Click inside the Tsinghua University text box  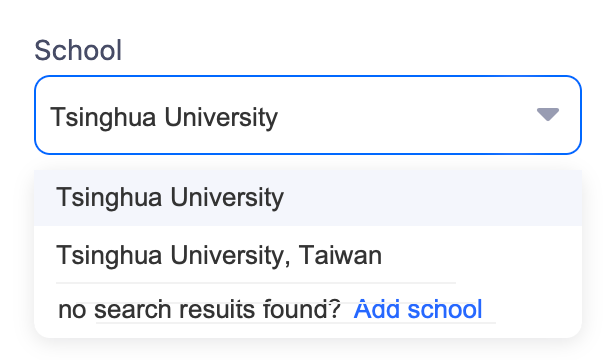(x=308, y=115)
